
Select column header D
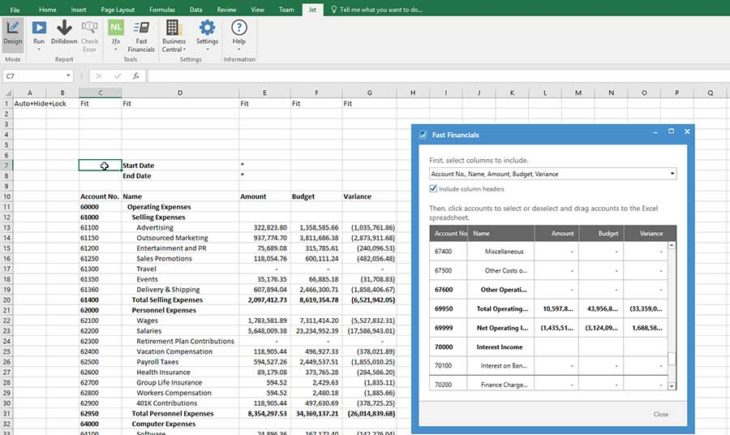(x=180, y=93)
